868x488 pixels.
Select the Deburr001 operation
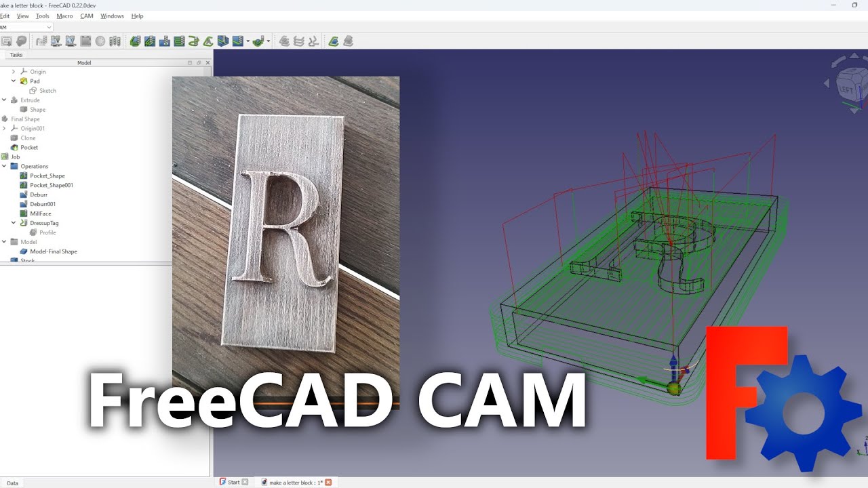[43, 204]
